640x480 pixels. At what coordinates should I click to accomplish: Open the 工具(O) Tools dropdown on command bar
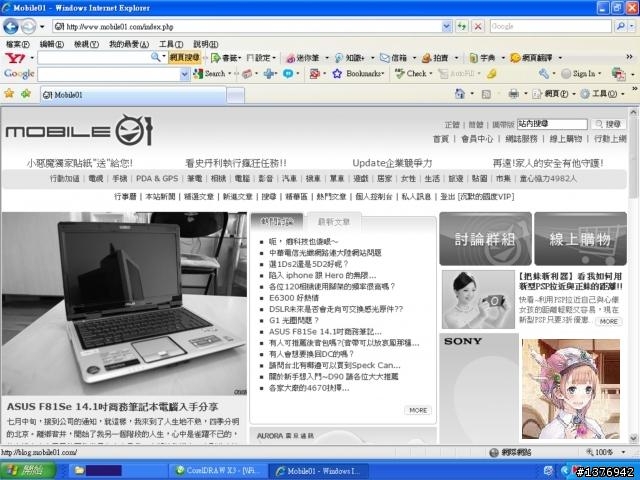(x=602, y=94)
